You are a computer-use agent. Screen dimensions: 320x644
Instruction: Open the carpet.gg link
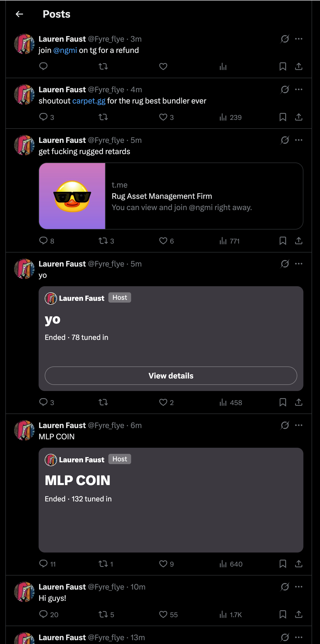[x=89, y=101]
